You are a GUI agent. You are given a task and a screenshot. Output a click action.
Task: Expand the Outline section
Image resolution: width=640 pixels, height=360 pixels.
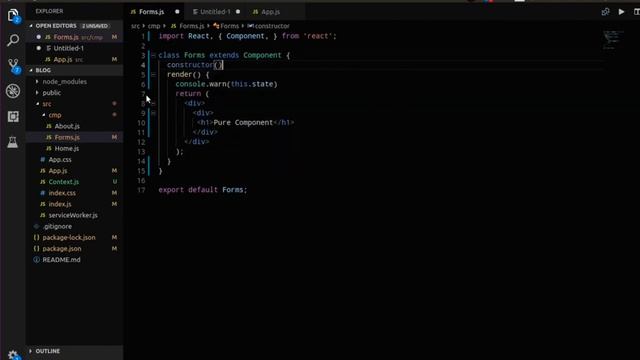(31, 351)
